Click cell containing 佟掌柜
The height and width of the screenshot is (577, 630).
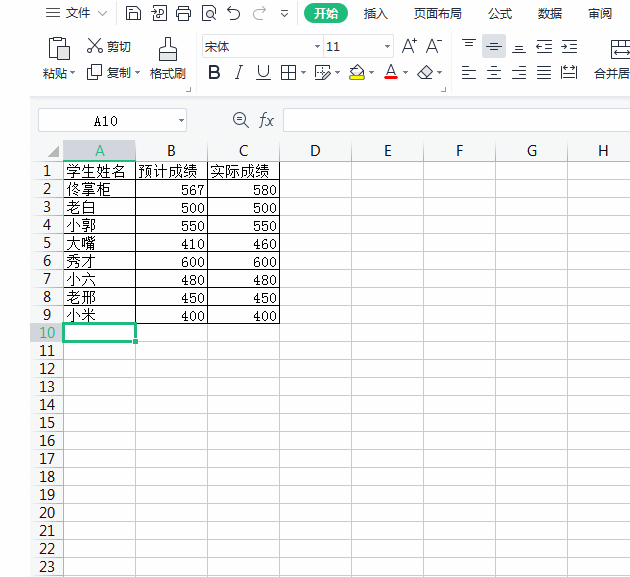[99, 189]
